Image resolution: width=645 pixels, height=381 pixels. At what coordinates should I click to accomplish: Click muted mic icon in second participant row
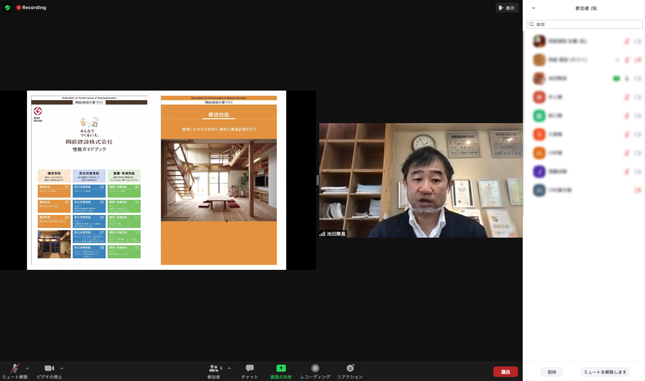627,60
